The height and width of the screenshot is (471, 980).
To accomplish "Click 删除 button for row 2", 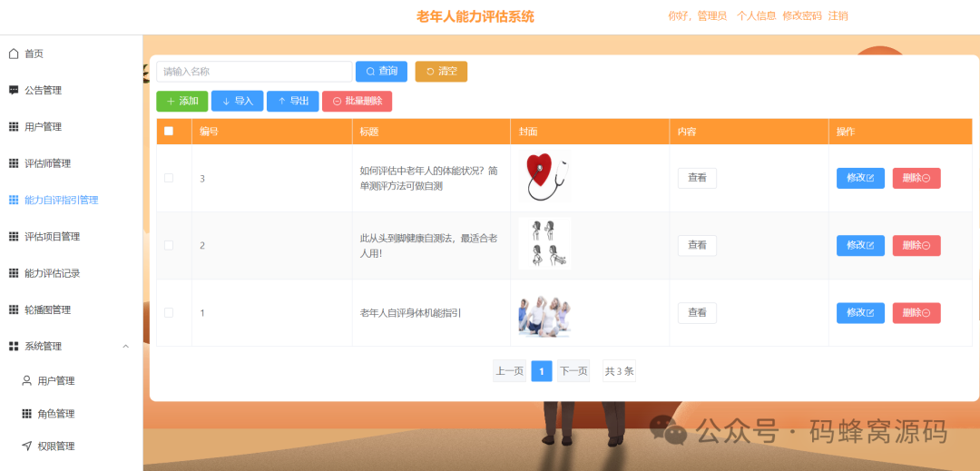I will (x=916, y=246).
